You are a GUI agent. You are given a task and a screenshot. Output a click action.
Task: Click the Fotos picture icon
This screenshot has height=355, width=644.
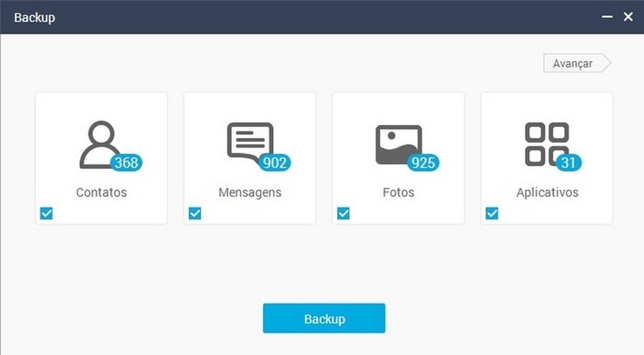pyautogui.click(x=399, y=145)
